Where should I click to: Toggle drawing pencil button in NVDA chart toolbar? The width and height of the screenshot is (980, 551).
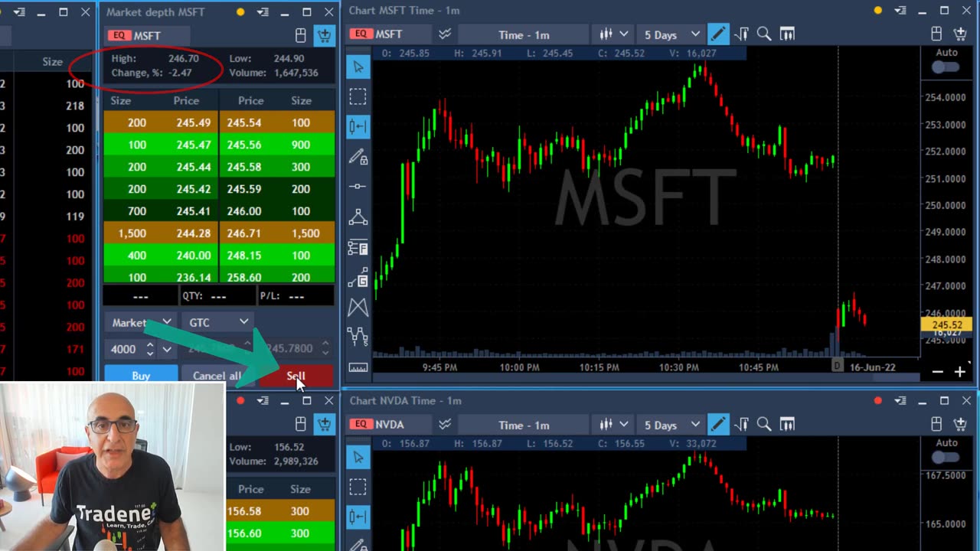[x=718, y=424]
